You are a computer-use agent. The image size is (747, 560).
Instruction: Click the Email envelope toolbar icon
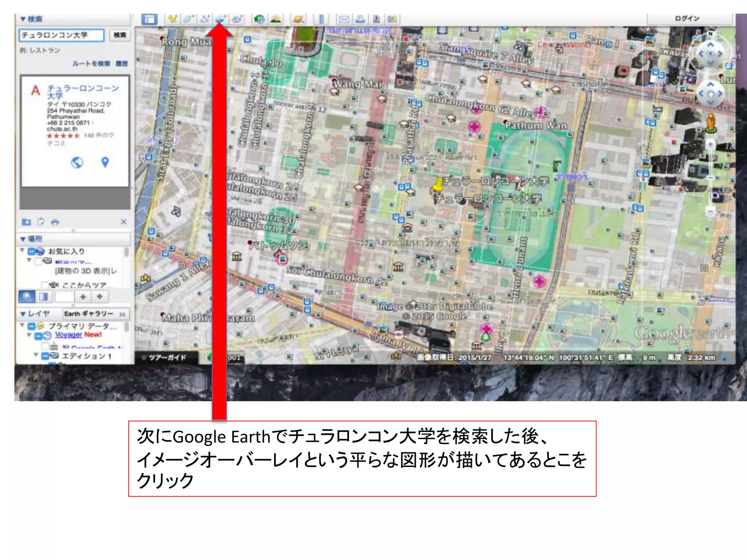(344, 19)
